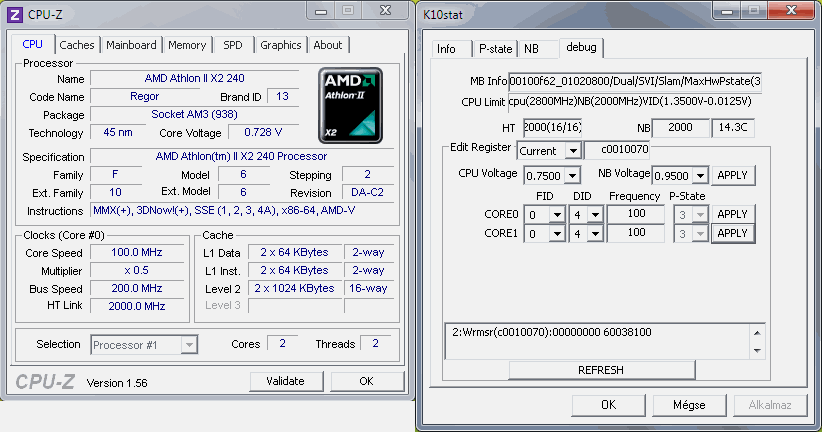This screenshot has width=822, height=432.
Task: Open the P-state tab in K10stat
Action: pyautogui.click(x=495, y=49)
